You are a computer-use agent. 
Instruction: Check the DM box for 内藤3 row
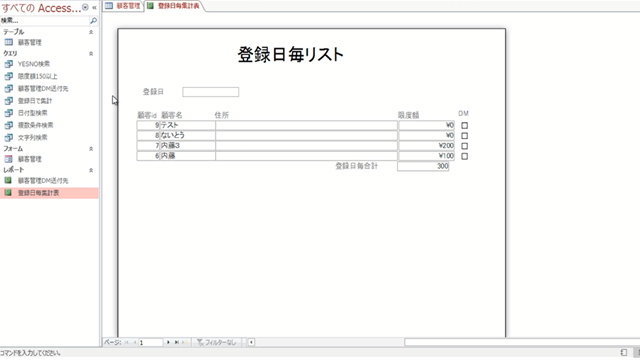click(464, 146)
